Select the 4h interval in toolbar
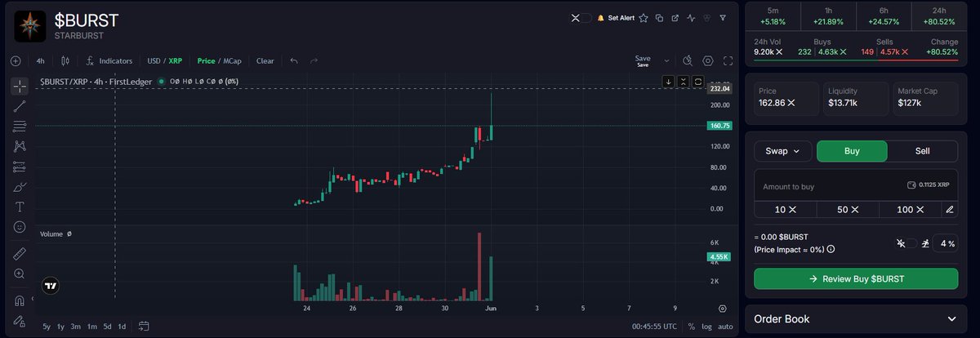Image resolution: width=980 pixels, height=338 pixels. tap(41, 60)
